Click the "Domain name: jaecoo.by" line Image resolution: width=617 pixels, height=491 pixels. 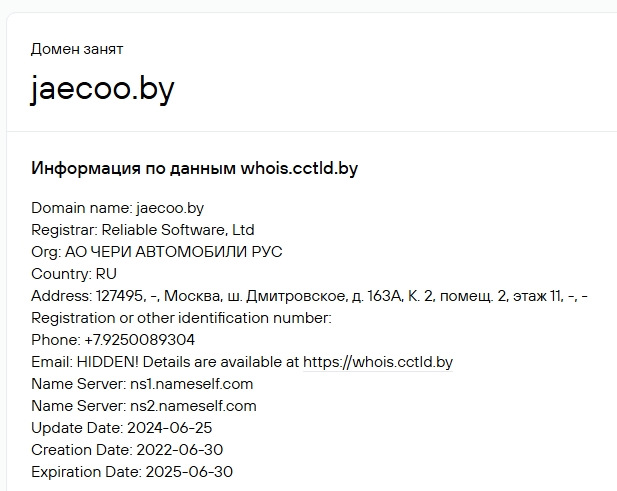(x=117, y=208)
